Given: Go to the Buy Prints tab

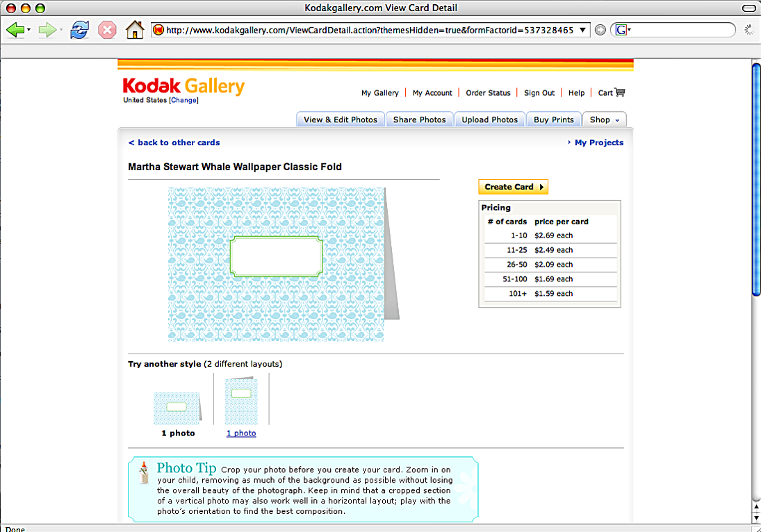Looking at the screenshot, I should coord(554,119).
